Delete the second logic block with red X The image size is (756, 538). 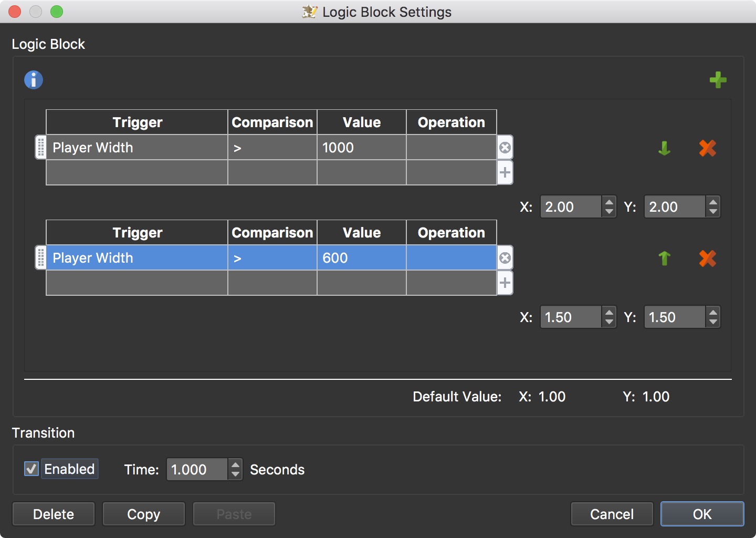pyautogui.click(x=707, y=258)
